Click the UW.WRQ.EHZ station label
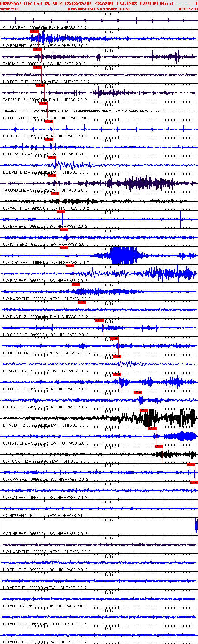Screen dimensions: 198x644 pyautogui.click(x=15, y=335)
